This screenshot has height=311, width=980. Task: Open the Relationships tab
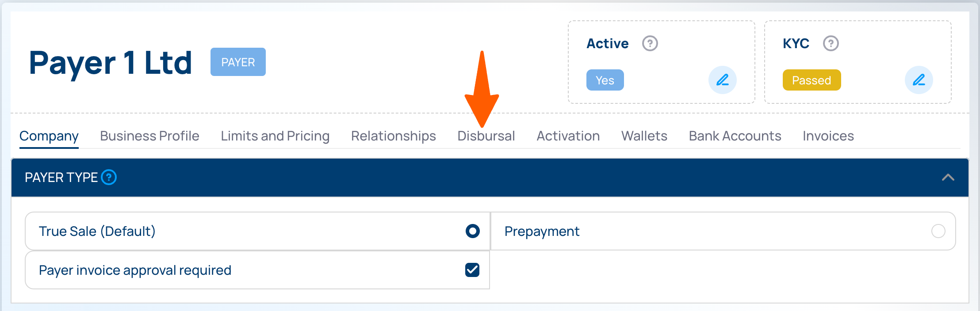pyautogui.click(x=393, y=136)
